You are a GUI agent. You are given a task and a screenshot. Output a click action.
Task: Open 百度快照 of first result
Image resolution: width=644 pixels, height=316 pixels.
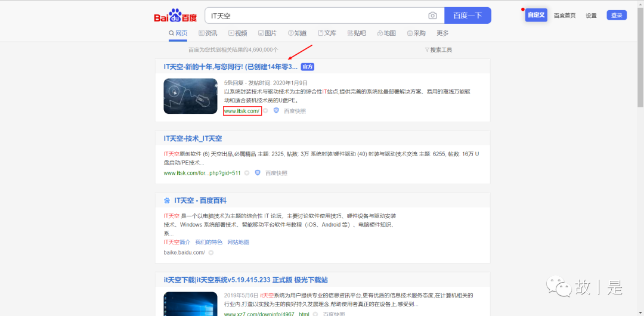click(295, 111)
